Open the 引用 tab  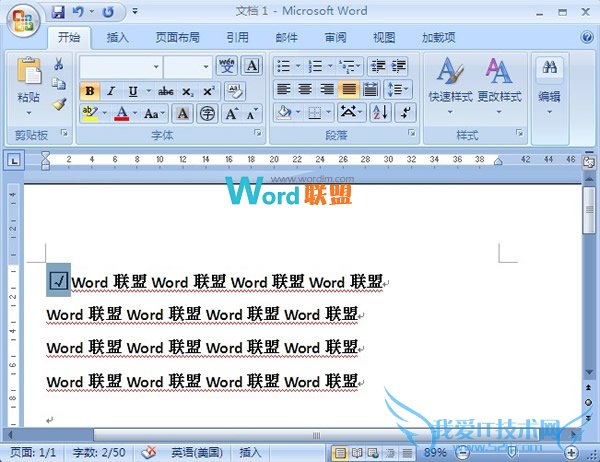coord(237,38)
